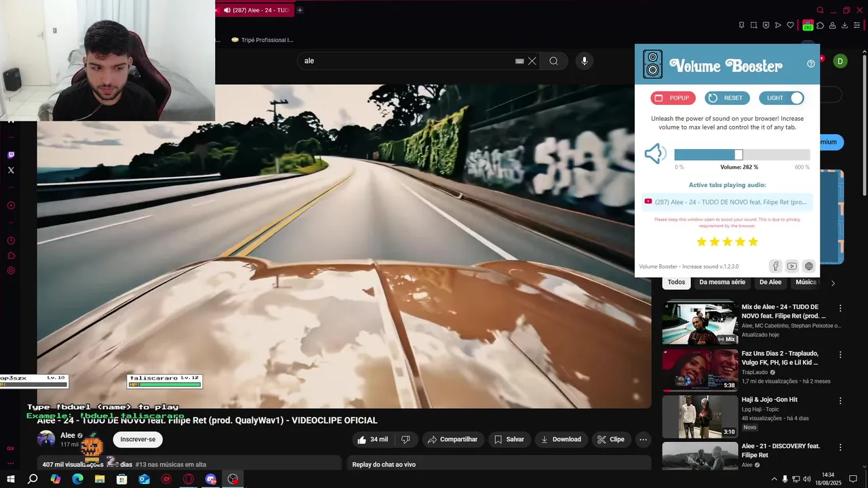This screenshot has width=868, height=488.
Task: Toggle the LIGHT theme switch
Action: 781,98
